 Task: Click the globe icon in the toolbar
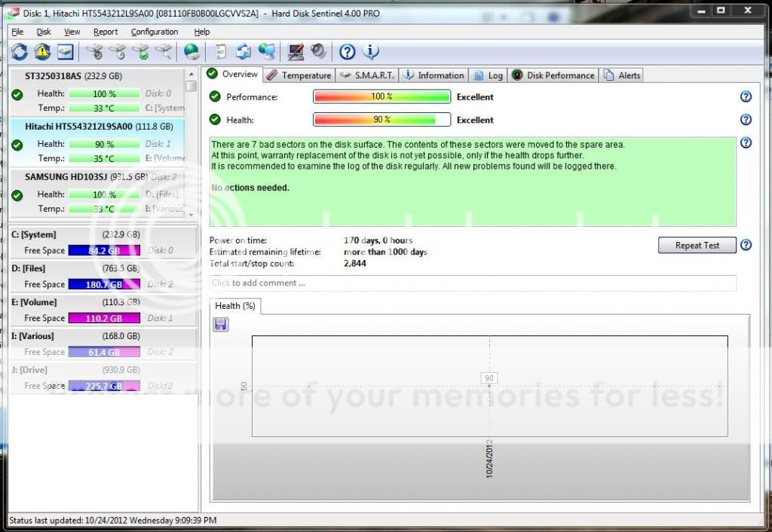pos(192,51)
